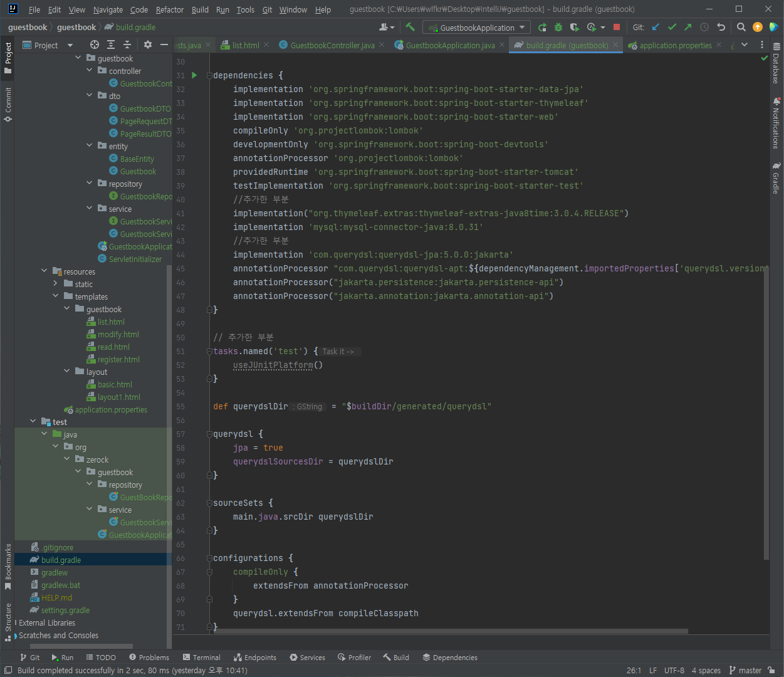The image size is (784, 677).
Task: Click the 4 spaces indent indicator
Action: click(706, 670)
